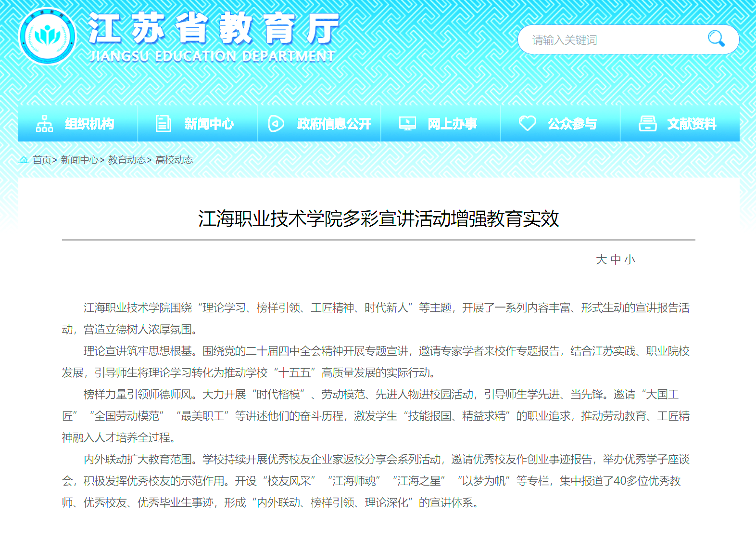Navigate to 教育动态 breadcrumb link
Viewport: 756px width, 539px height.
(126, 160)
